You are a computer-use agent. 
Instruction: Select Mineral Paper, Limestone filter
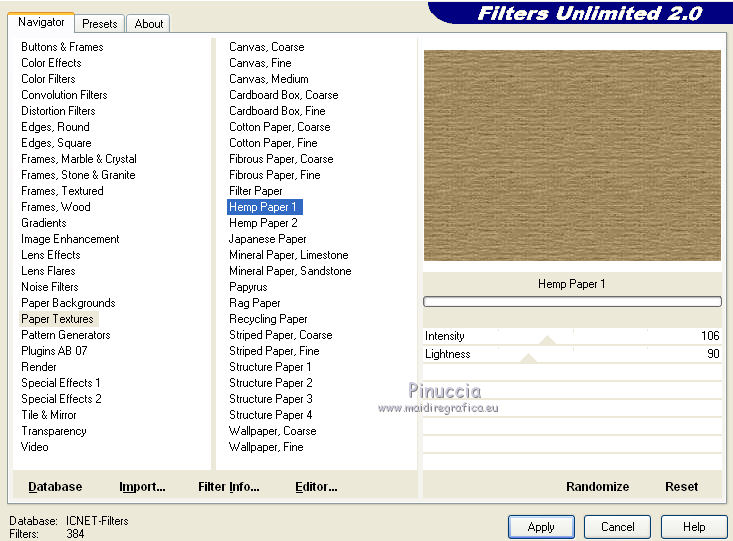point(288,255)
